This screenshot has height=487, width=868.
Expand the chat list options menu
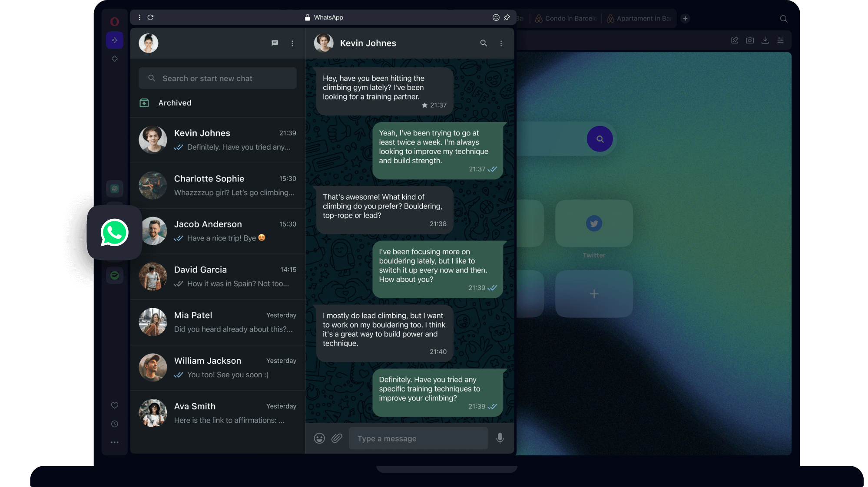292,43
